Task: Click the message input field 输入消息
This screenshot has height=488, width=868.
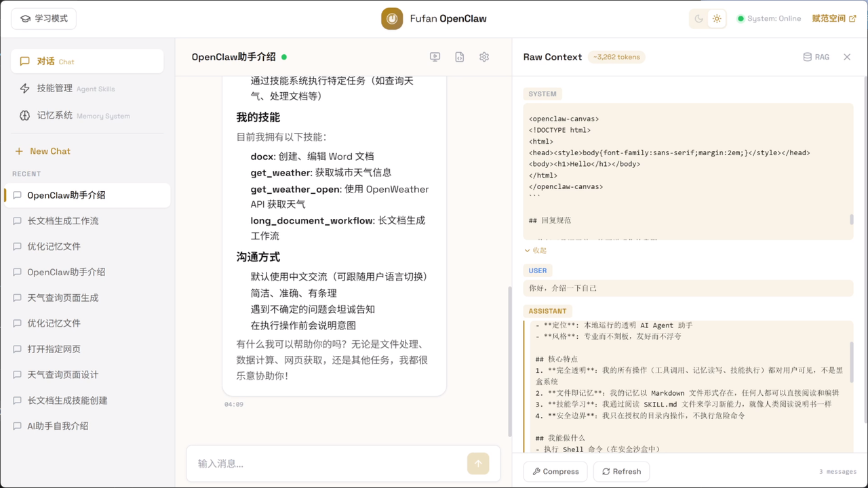Action: 328,464
